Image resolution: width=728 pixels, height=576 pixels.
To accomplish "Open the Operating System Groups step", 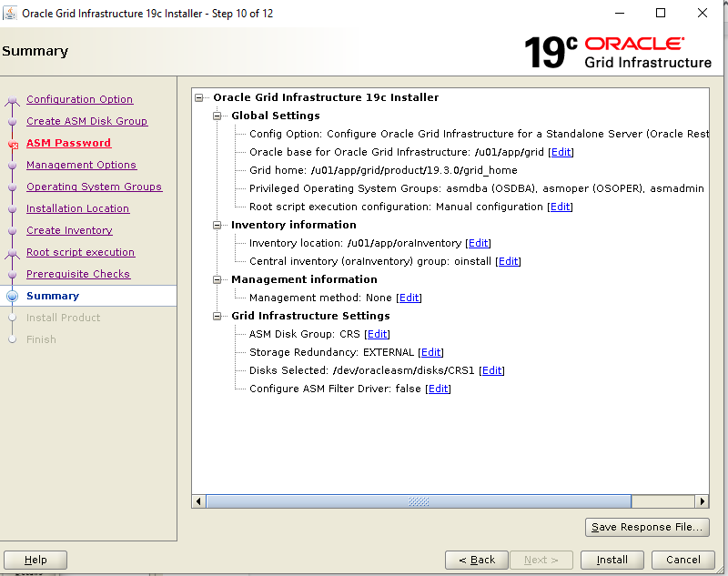I will click(95, 187).
